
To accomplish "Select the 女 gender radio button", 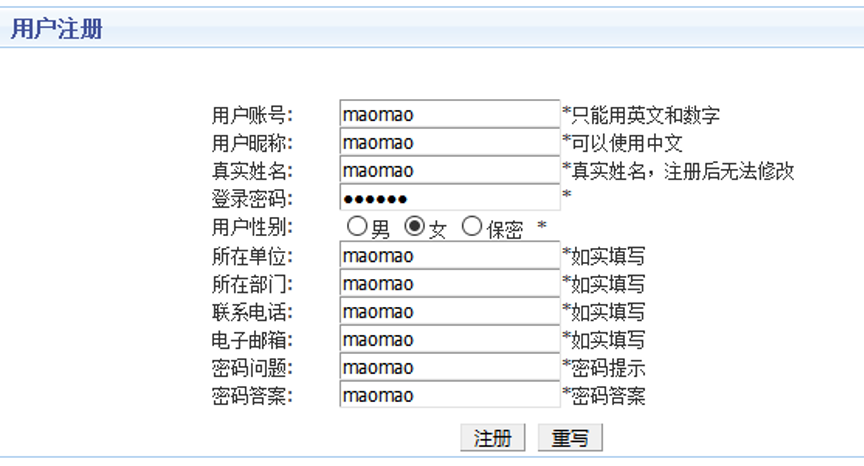I will [414, 227].
